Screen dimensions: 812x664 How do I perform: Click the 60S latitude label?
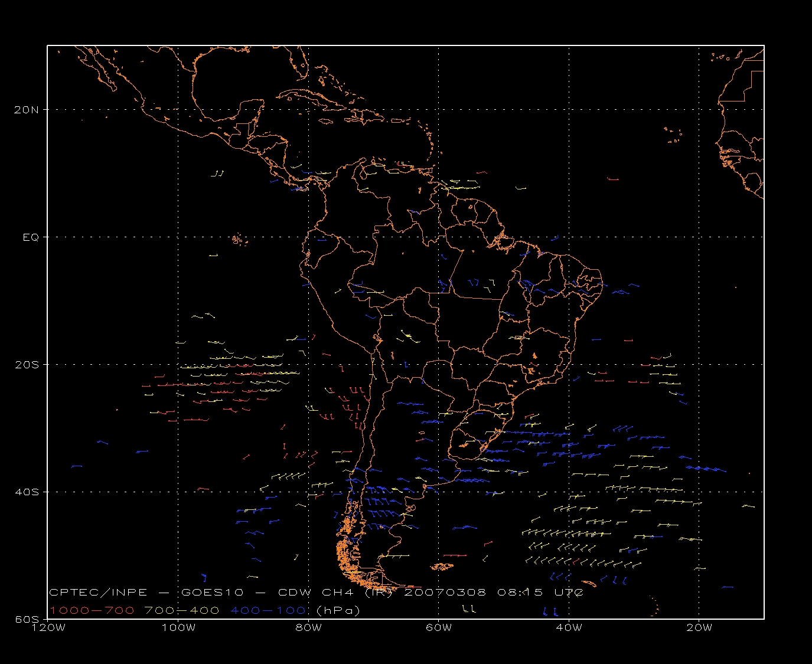27,619
